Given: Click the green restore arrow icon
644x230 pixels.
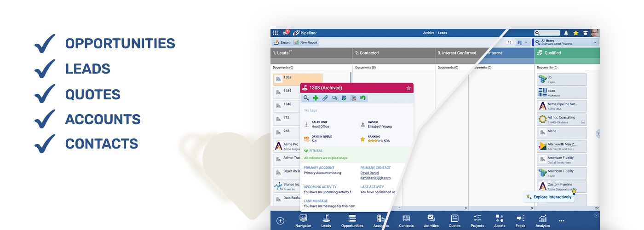Looking at the screenshot, I should pyautogui.click(x=363, y=98).
